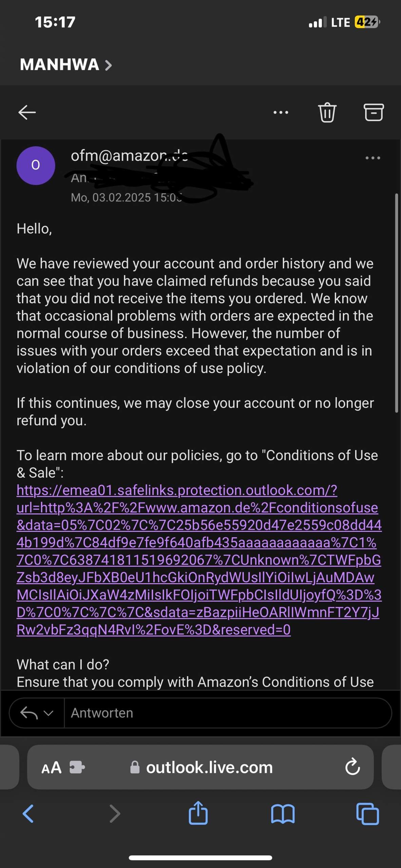Go forward with Safari forward chevron

pos(115,814)
